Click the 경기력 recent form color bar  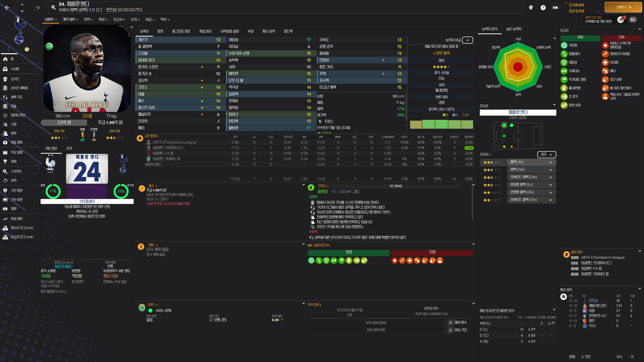(441, 124)
